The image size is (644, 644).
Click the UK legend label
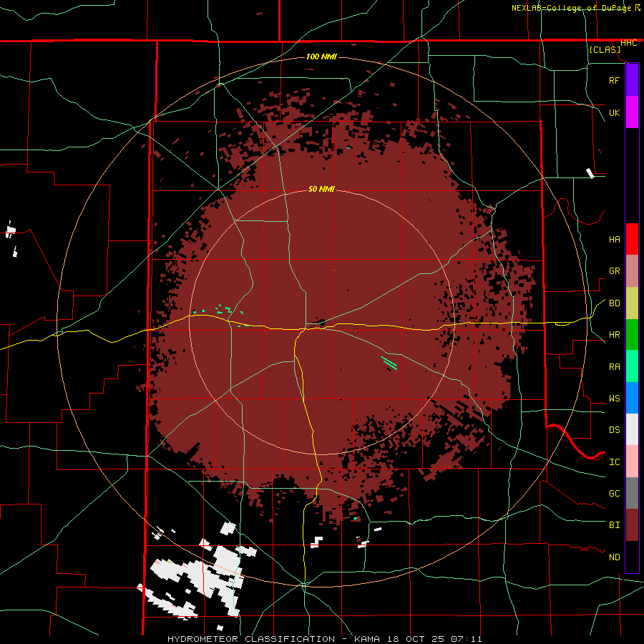tap(614, 113)
